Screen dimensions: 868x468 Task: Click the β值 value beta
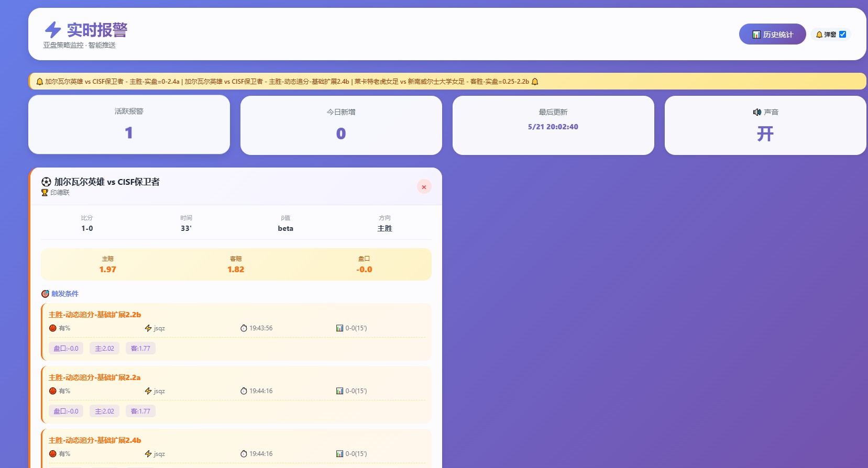285,228
